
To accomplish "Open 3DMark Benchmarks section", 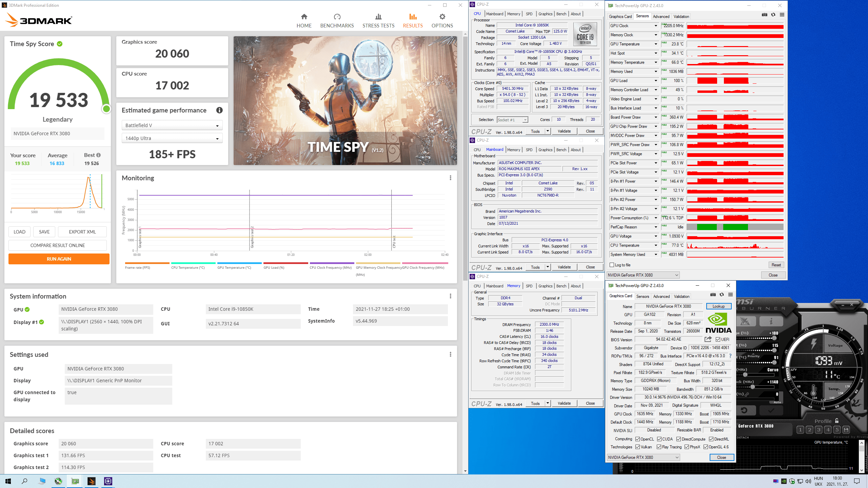I will [337, 21].
